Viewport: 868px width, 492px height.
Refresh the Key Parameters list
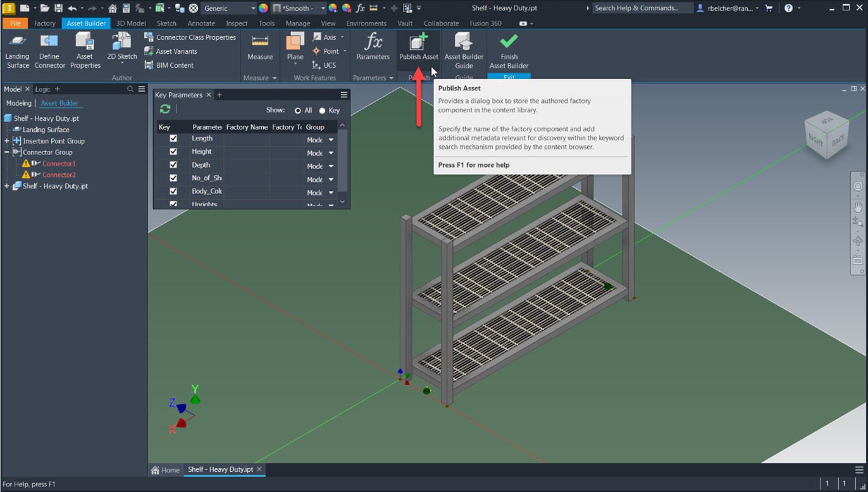pyautogui.click(x=164, y=109)
